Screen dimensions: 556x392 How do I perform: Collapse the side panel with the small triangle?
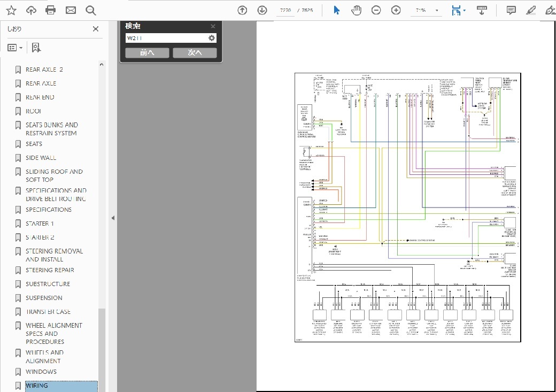[113, 218]
